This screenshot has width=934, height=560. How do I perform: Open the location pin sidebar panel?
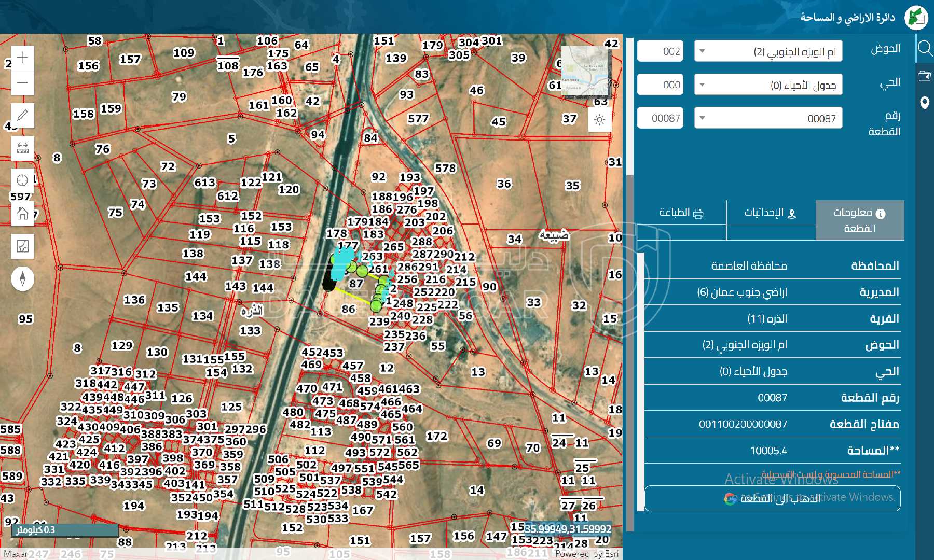pos(925,103)
